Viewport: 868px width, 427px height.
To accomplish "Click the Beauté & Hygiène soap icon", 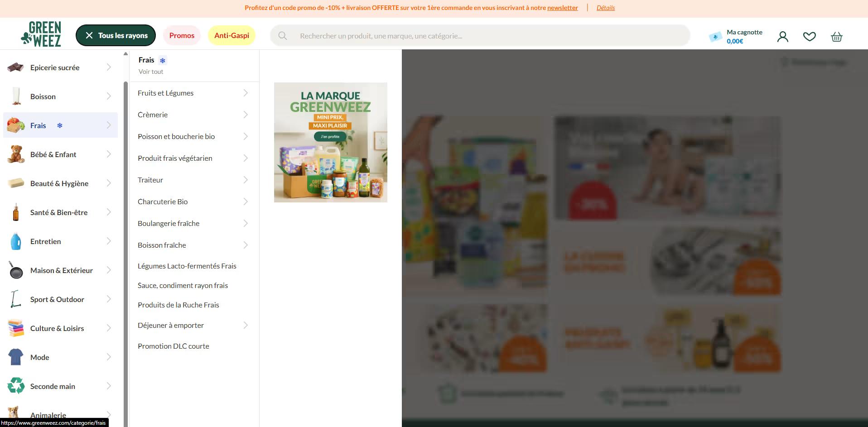I will [x=16, y=183].
